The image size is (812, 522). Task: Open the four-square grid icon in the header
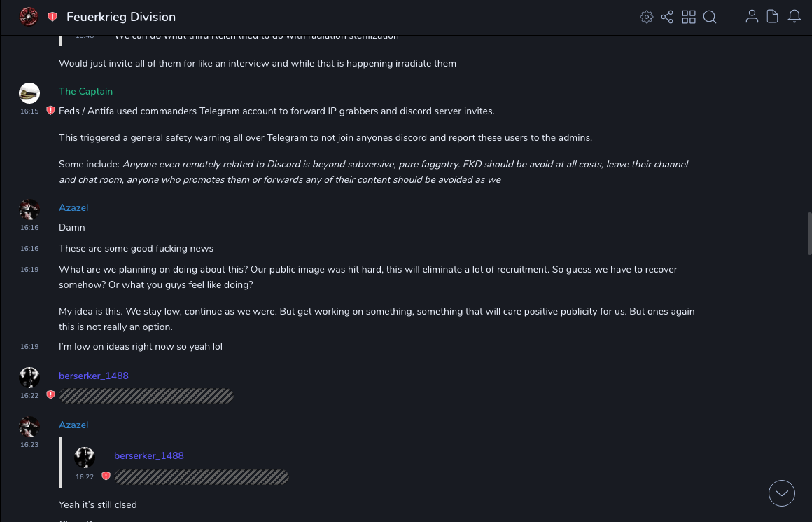click(x=689, y=17)
